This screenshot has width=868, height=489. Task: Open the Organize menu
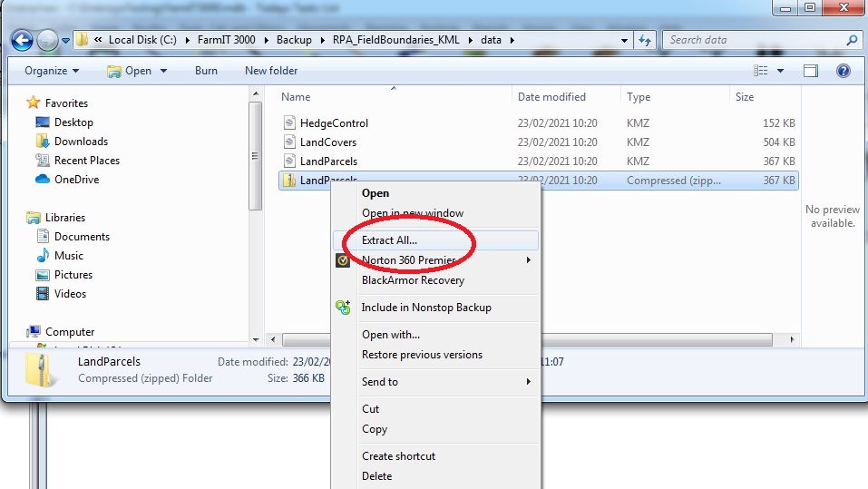52,71
